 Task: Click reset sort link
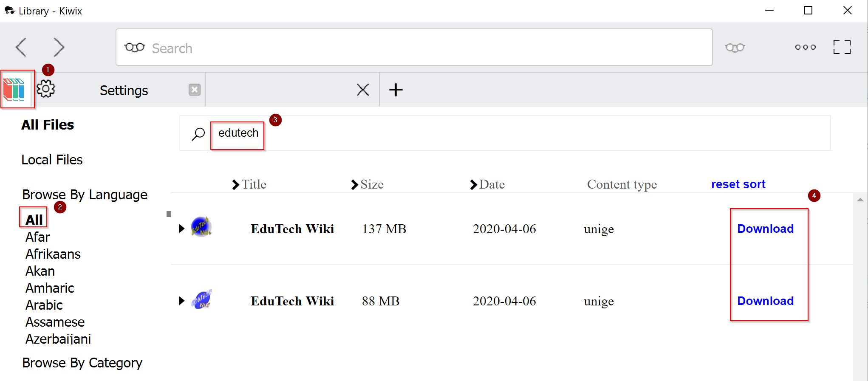[x=738, y=184]
